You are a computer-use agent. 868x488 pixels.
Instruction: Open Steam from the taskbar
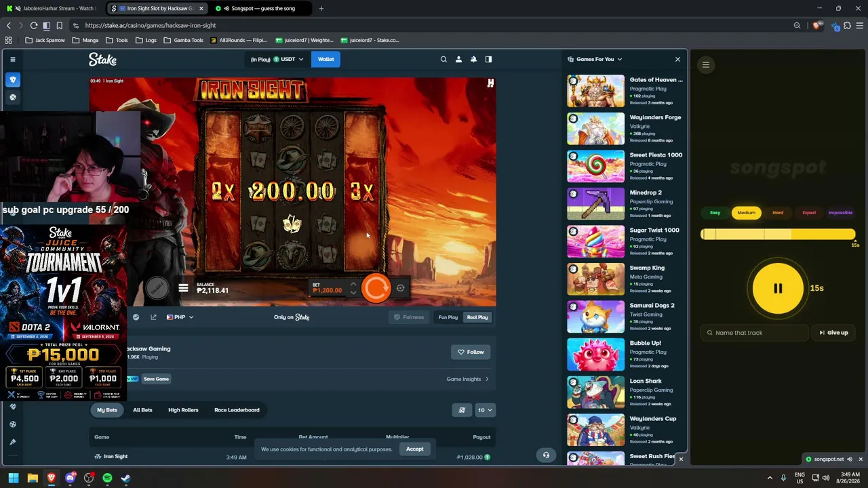click(x=125, y=479)
